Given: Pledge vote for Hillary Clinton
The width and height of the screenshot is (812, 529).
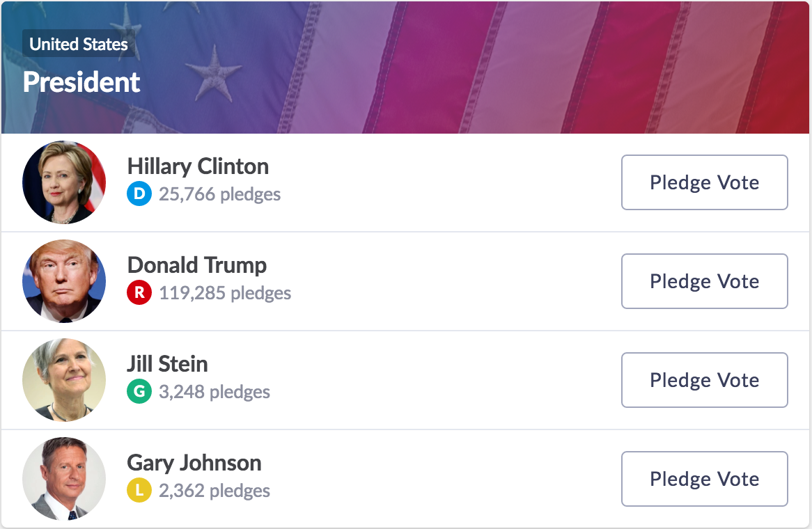Looking at the screenshot, I should tap(704, 182).
